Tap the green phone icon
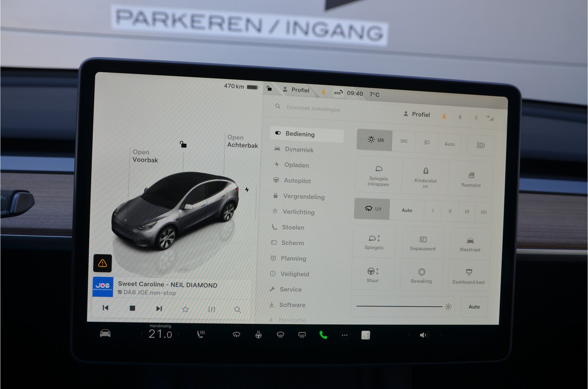The height and width of the screenshot is (389, 588). [x=323, y=335]
